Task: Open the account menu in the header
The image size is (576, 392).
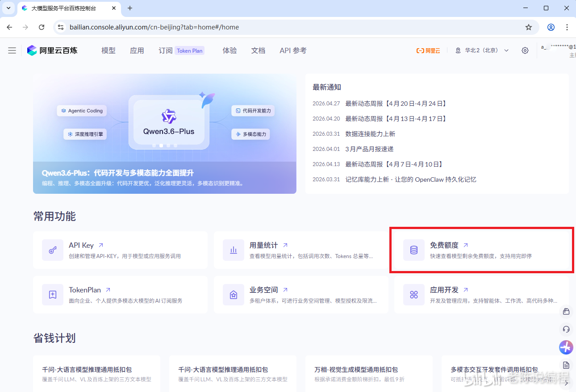Action: pyautogui.click(x=558, y=50)
